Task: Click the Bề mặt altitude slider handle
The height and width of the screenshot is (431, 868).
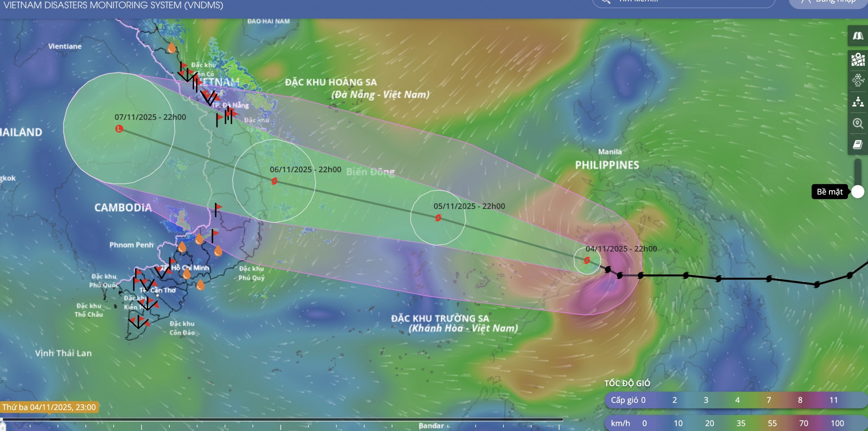Action: (x=858, y=192)
